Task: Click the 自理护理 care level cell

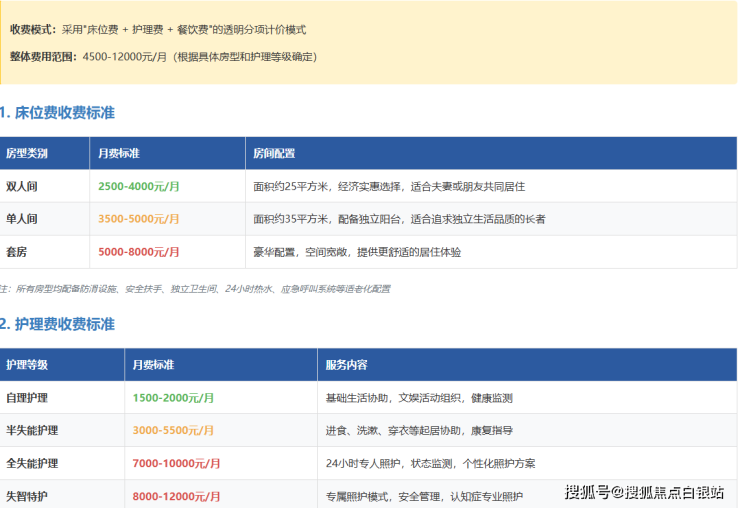Action: click(27, 398)
